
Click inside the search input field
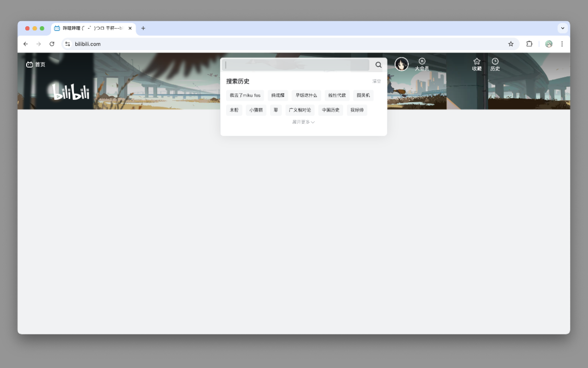click(x=294, y=65)
